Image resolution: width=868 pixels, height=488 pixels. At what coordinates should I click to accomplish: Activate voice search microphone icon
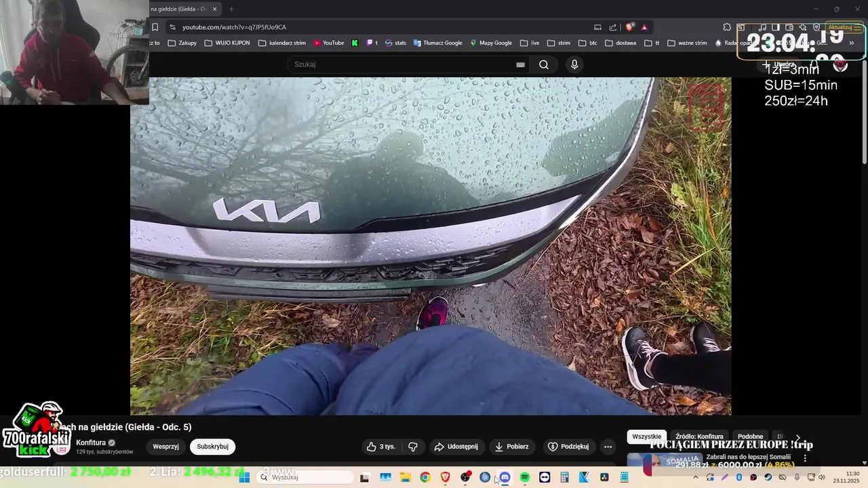[574, 64]
